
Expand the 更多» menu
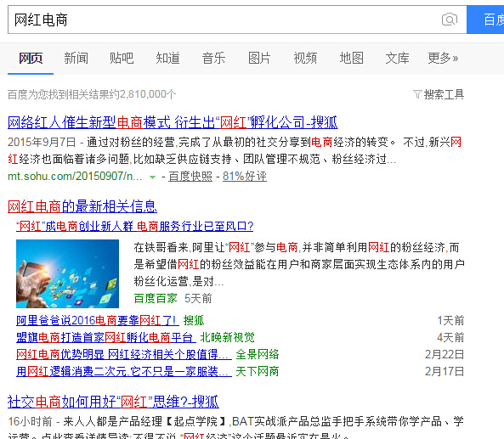click(x=443, y=59)
